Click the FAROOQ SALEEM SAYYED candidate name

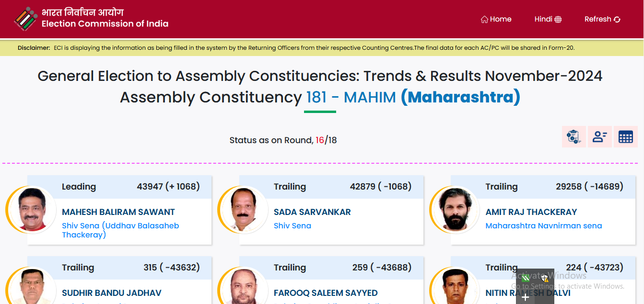coord(326,293)
